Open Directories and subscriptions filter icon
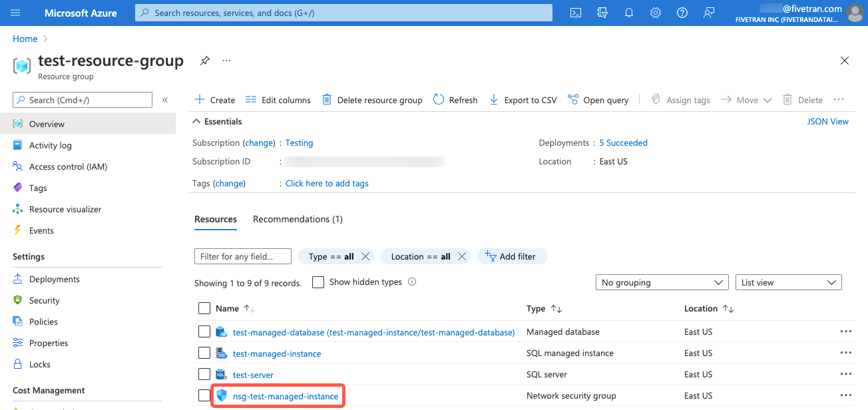 (x=603, y=13)
